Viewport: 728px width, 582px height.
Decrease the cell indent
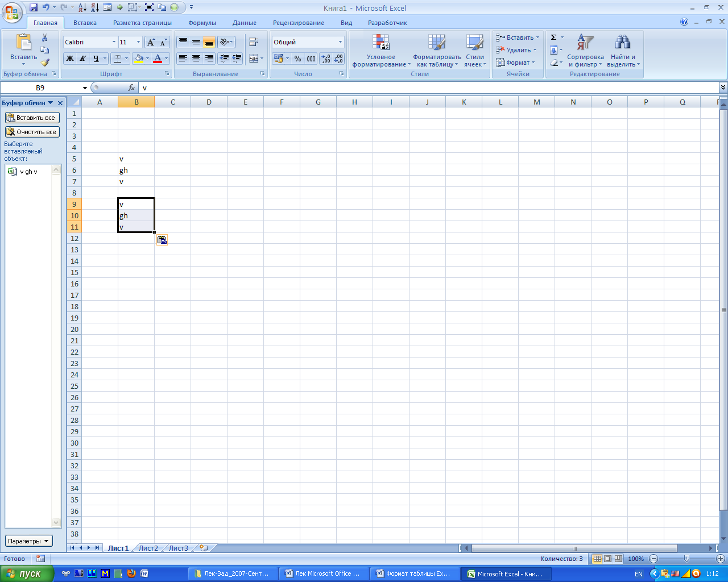click(x=224, y=59)
